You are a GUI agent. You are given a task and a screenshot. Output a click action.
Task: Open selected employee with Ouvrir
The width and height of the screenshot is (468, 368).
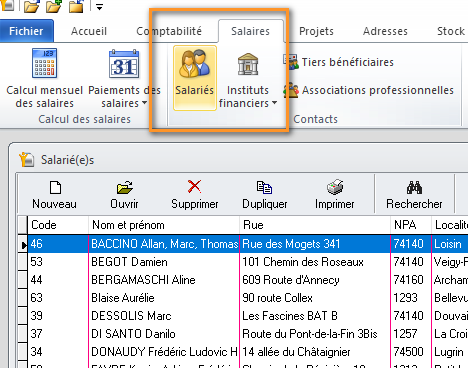pyautogui.click(x=124, y=195)
